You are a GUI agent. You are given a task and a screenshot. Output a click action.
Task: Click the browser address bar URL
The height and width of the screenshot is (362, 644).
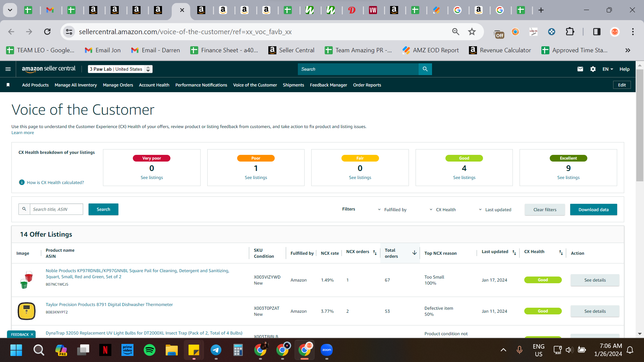185,32
